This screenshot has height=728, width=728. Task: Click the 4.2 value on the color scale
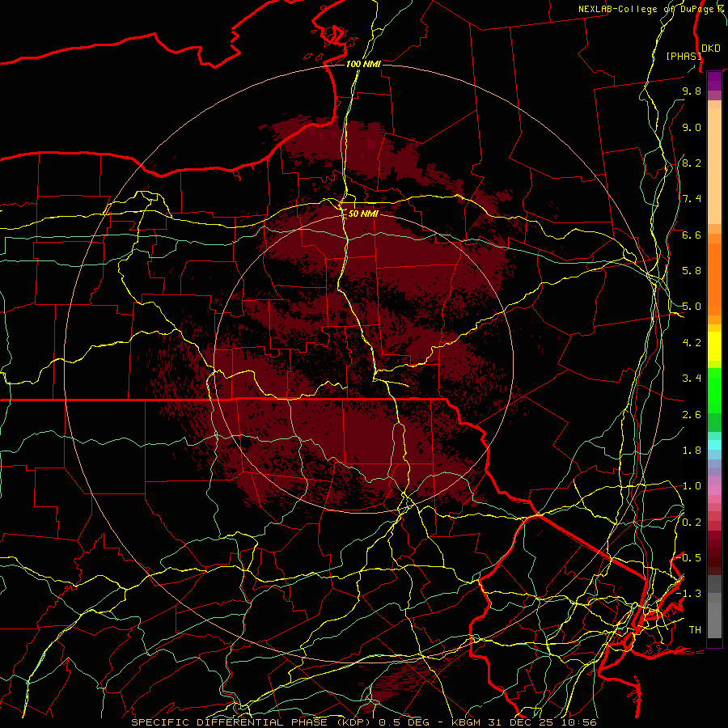[x=692, y=343]
